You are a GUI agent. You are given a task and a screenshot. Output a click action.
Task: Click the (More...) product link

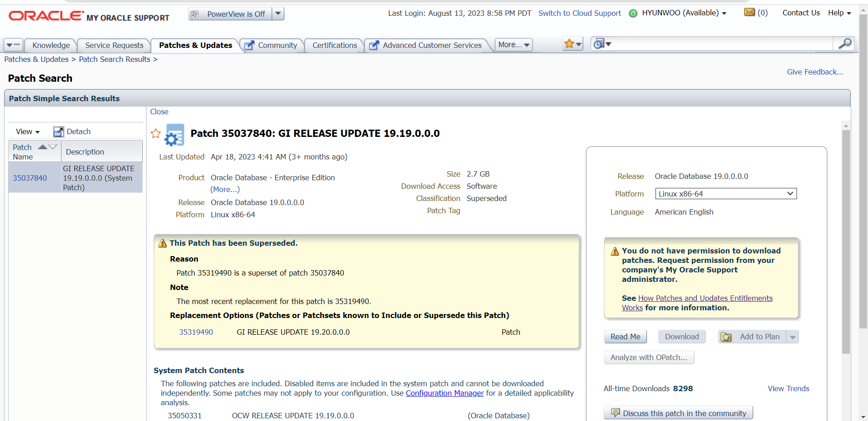[x=225, y=189]
